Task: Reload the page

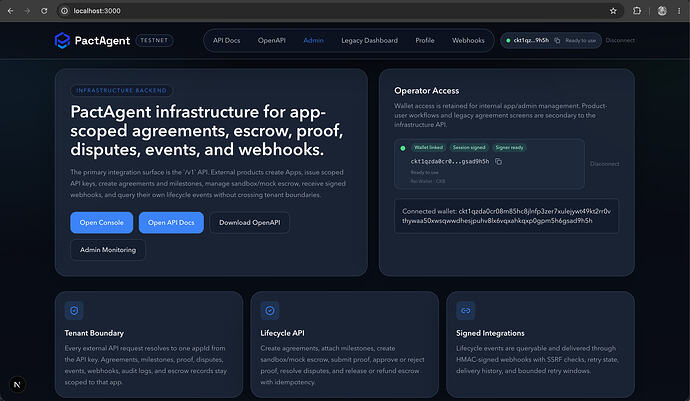Action: [x=44, y=11]
